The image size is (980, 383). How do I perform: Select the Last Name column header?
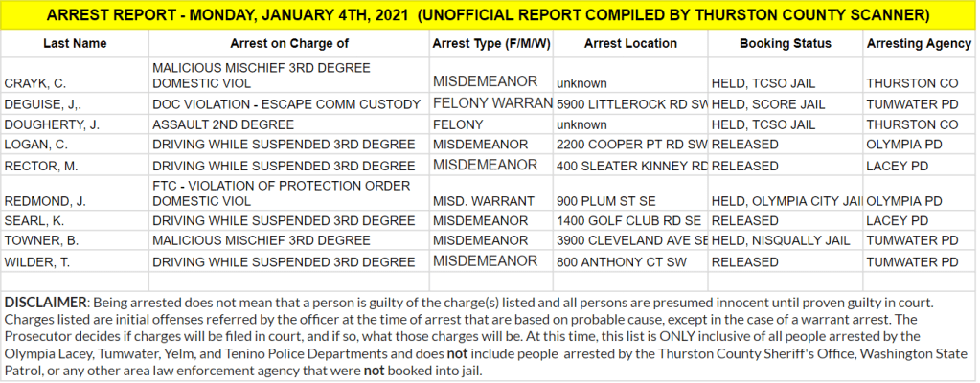pos(75,44)
